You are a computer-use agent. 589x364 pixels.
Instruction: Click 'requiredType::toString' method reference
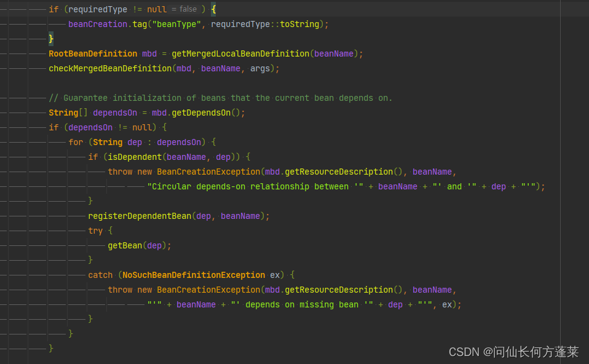pyautogui.click(x=265, y=25)
